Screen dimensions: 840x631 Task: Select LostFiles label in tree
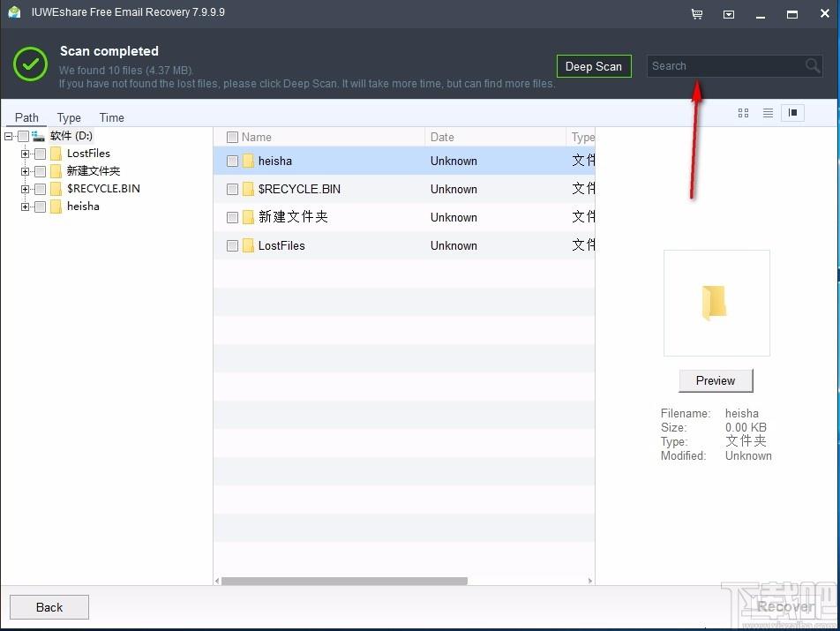click(88, 154)
